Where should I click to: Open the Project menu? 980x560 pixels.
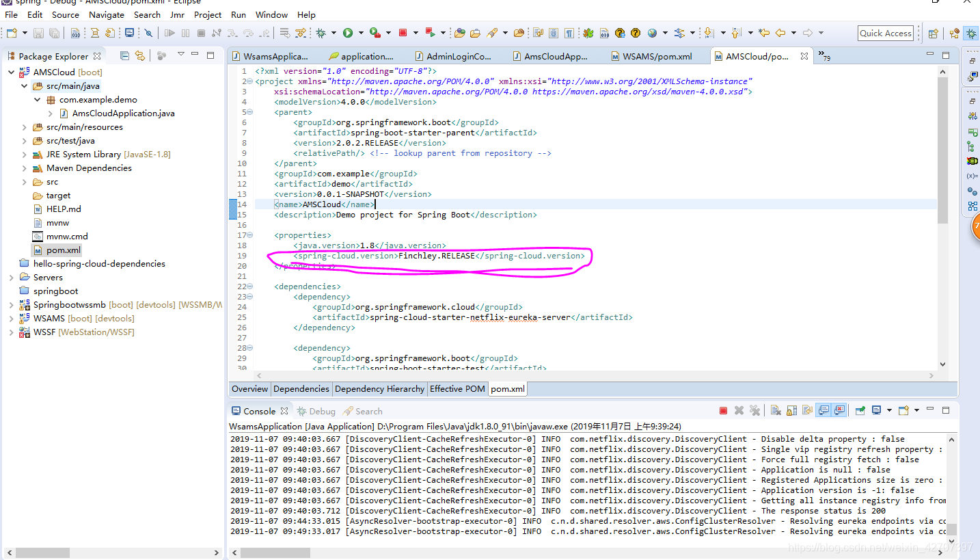208,14
